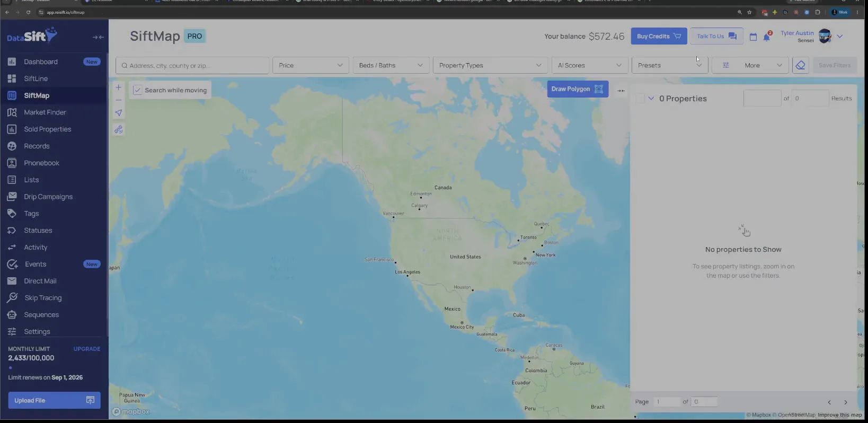Zoom in on the map
This screenshot has width=868, height=423.
[x=119, y=87]
